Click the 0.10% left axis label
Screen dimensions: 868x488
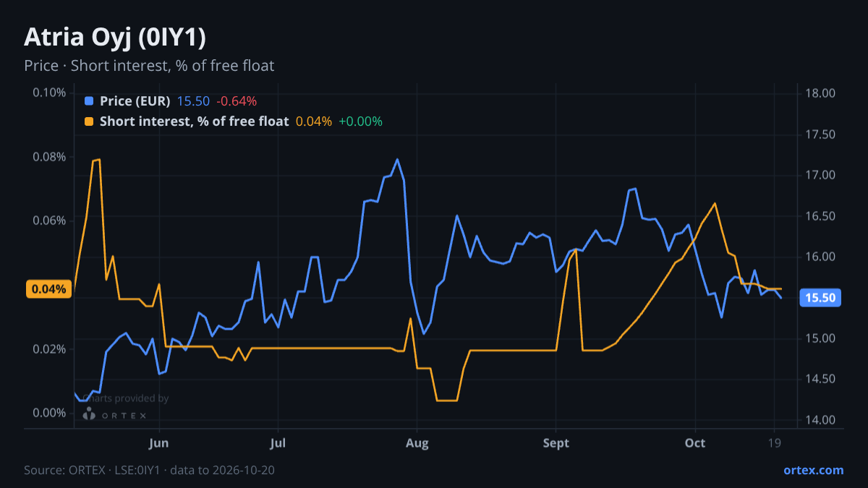click(x=49, y=93)
